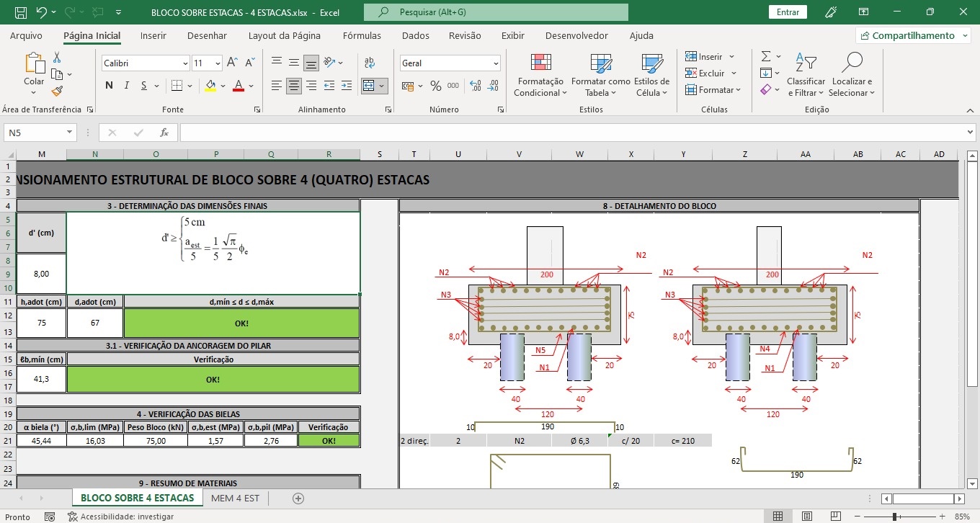Click Localizar e Selecionar magnifier
This screenshot has height=523, width=980.
coord(851,76)
